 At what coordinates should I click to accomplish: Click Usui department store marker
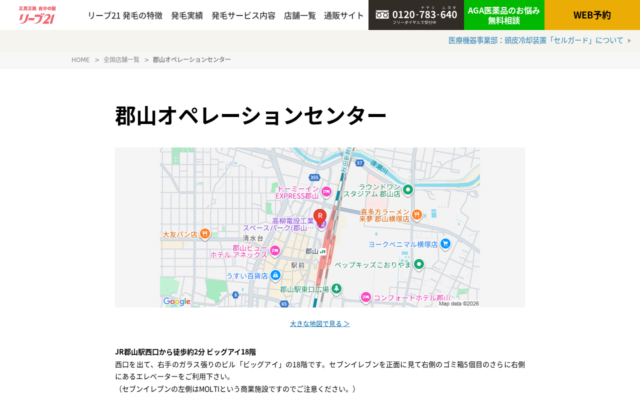[276, 275]
